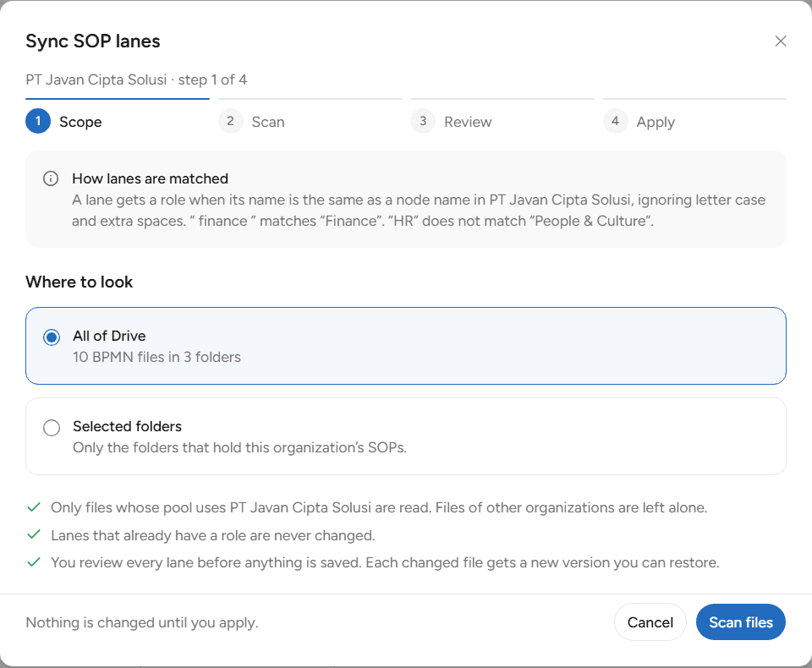812x668 pixels.
Task: Click the lane matching explanation paragraph
Action: click(x=419, y=211)
